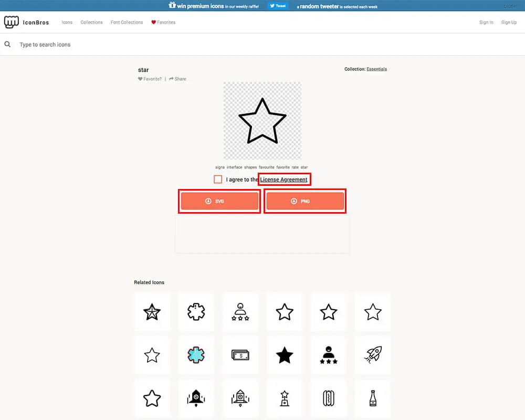525x420 pixels.
Task: Click the Share arrow link
Action: click(x=177, y=79)
